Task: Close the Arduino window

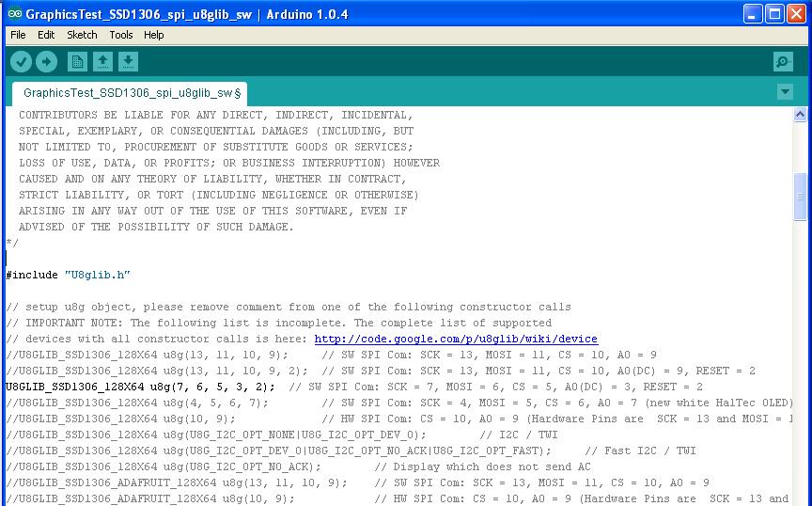Action: [x=796, y=14]
